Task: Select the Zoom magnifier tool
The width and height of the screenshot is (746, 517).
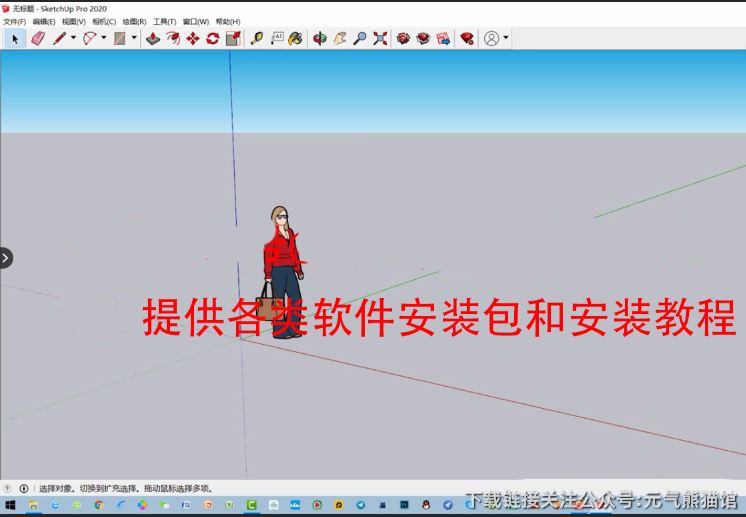Action: (360, 38)
